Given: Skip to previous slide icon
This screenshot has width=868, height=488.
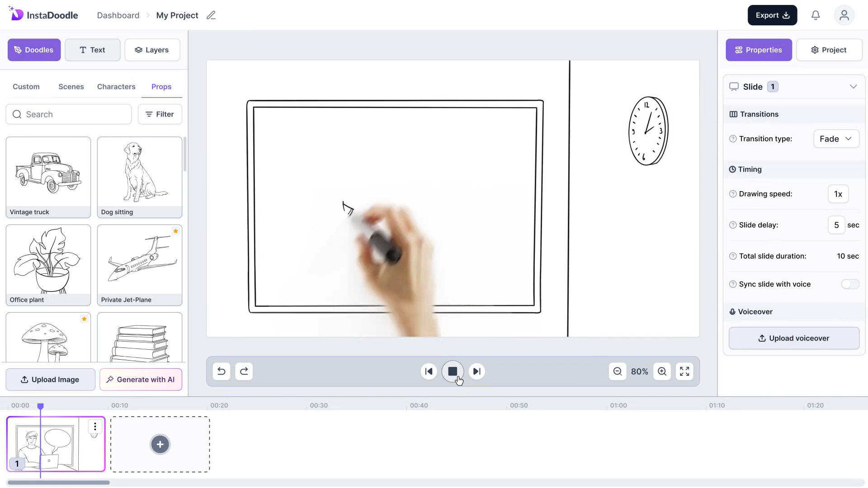Looking at the screenshot, I should tap(429, 371).
